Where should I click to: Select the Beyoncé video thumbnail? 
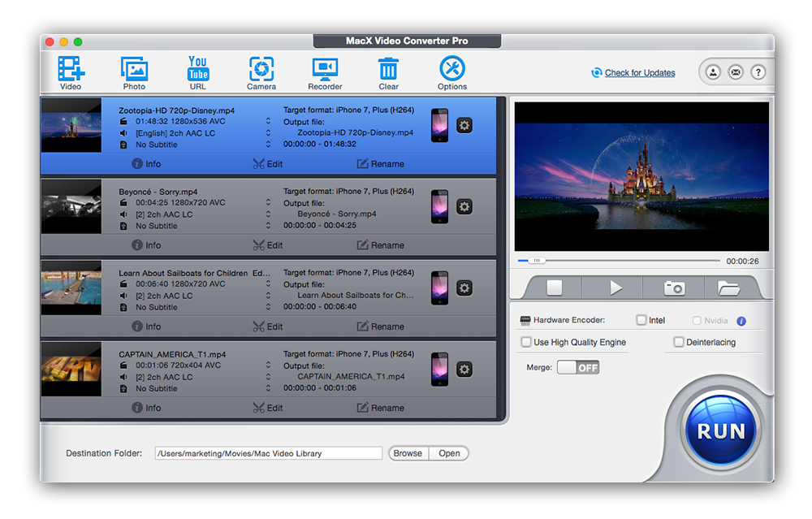click(x=71, y=206)
